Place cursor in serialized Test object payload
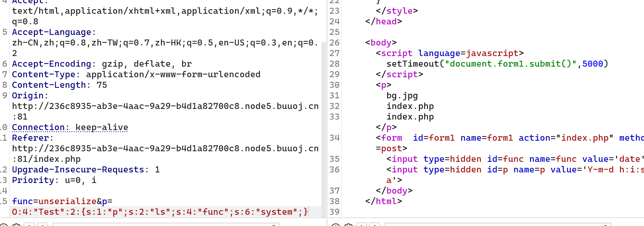Image resolution: width=644 pixels, height=226 pixels. (x=160, y=212)
